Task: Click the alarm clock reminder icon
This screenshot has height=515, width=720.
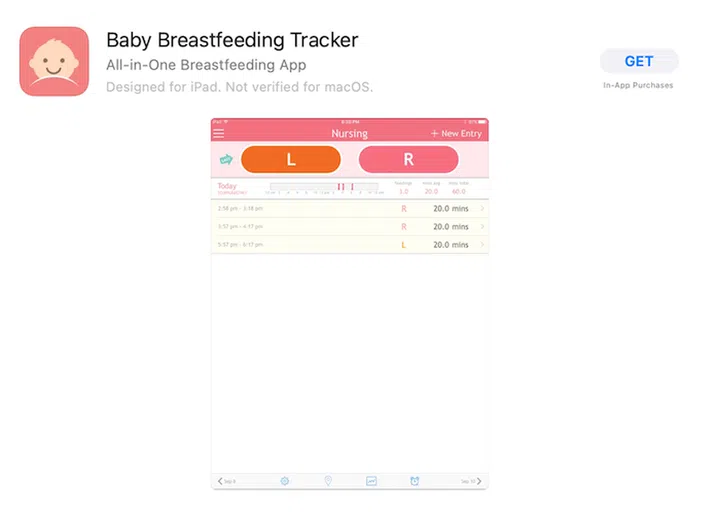Action: pos(415,481)
